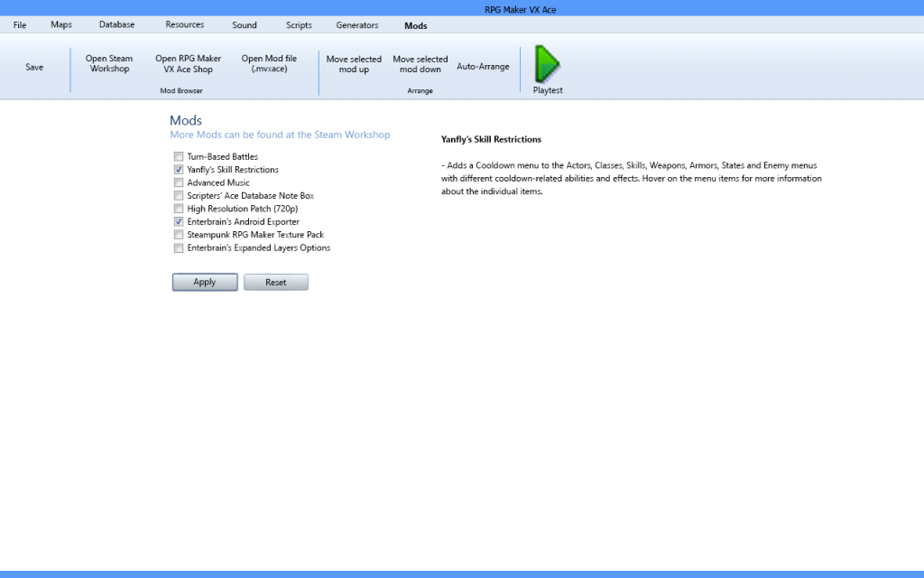Follow the Steam Workshop mods link
924x578 pixels.
tap(280, 135)
